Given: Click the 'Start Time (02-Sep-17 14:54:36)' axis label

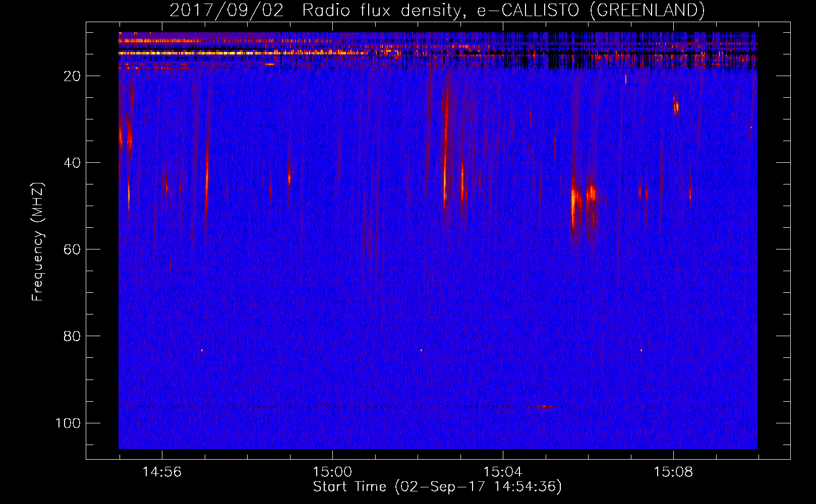Looking at the screenshot, I should point(437,487).
